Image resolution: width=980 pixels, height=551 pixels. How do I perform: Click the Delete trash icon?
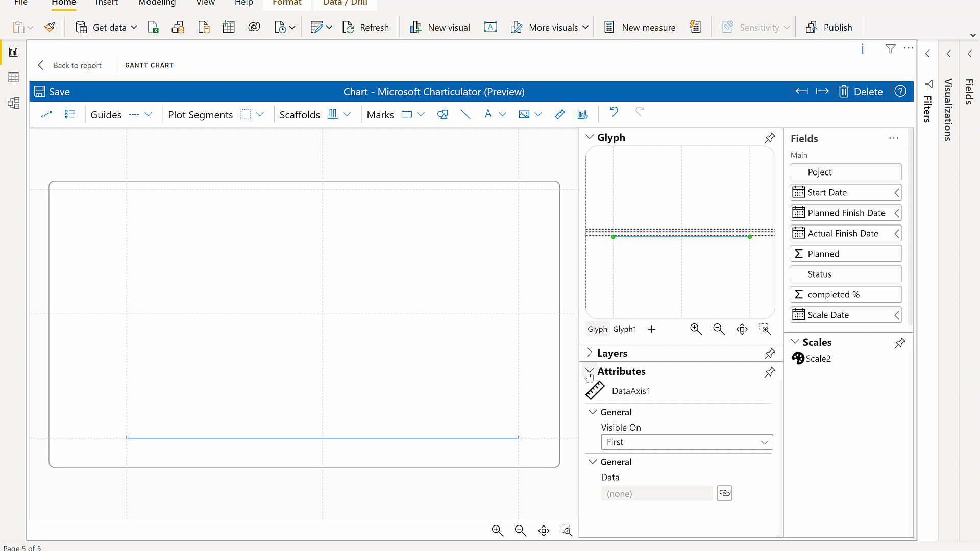point(844,92)
